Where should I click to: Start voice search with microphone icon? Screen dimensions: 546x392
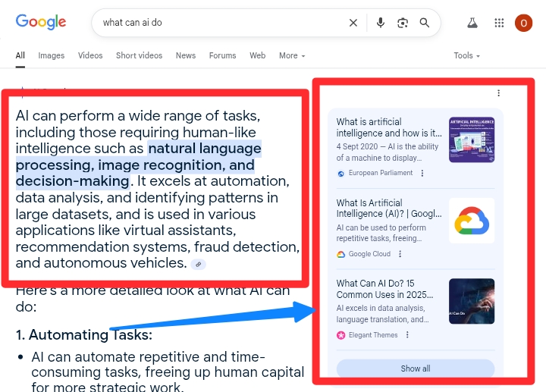pyautogui.click(x=381, y=23)
